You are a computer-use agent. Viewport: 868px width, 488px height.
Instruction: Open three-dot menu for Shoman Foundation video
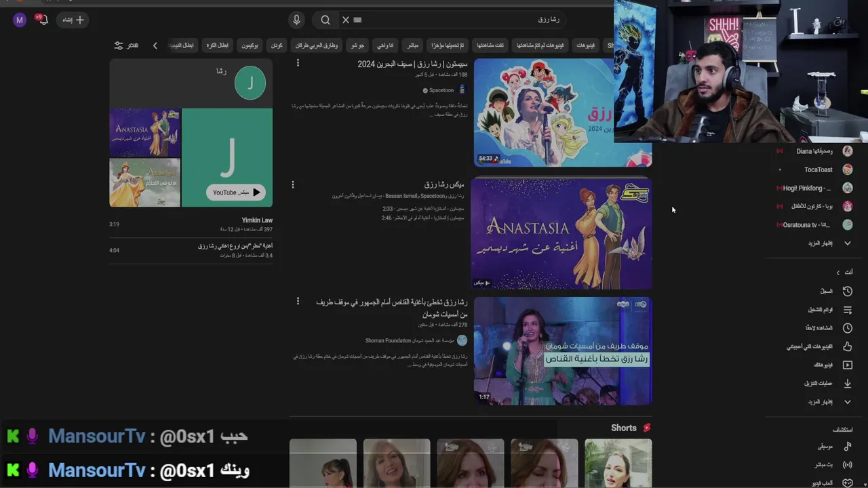[298, 301]
